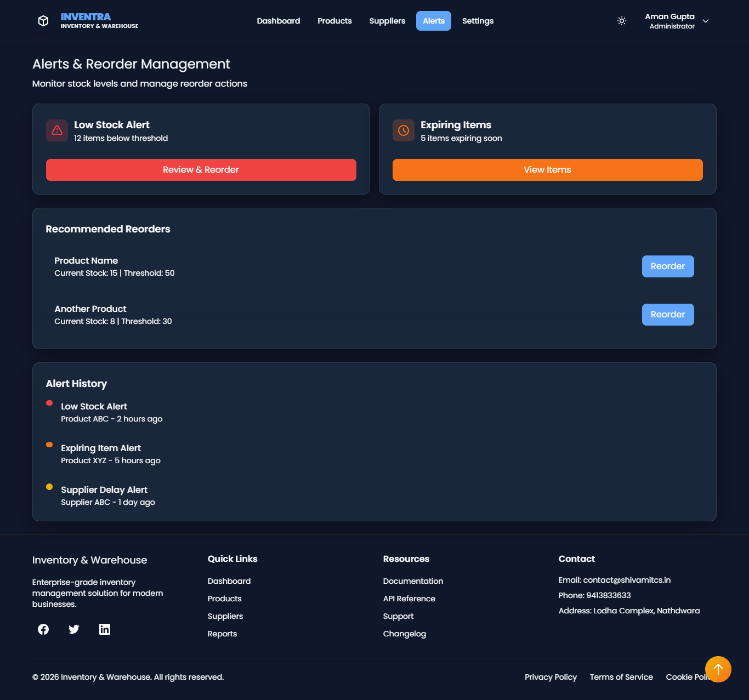This screenshot has width=749, height=700.
Task: Click the Recommended Reorders heading
Action: [108, 229]
